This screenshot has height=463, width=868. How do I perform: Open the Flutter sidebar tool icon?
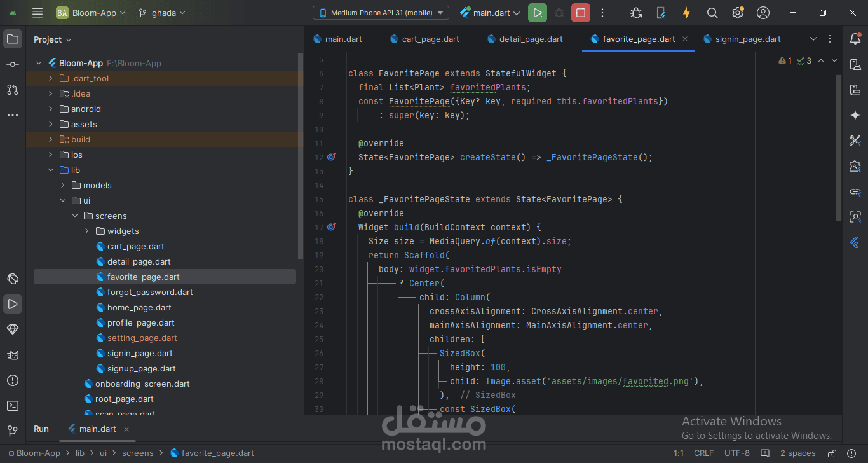click(855, 242)
